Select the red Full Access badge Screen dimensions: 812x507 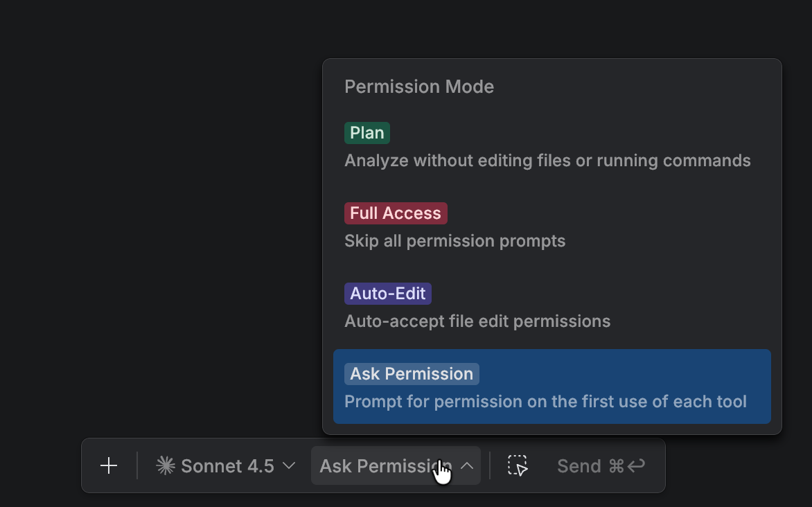pyautogui.click(x=396, y=213)
